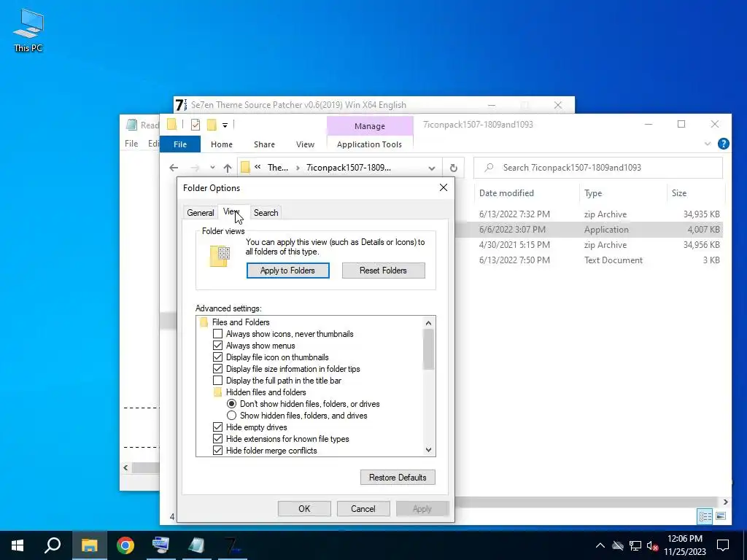Uncheck Hide empty drives
Image resolution: width=747 pixels, height=560 pixels.
[x=217, y=427]
